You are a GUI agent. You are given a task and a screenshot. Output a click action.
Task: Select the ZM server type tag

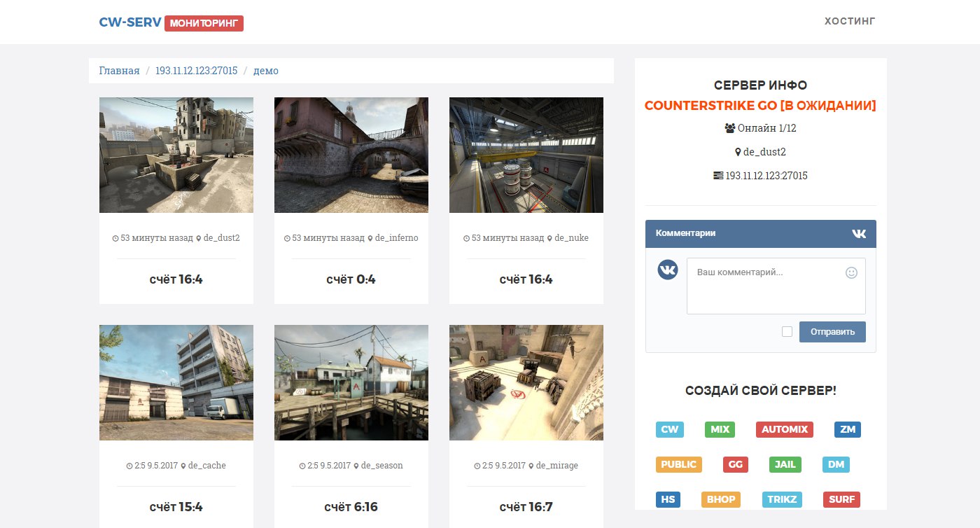click(848, 429)
